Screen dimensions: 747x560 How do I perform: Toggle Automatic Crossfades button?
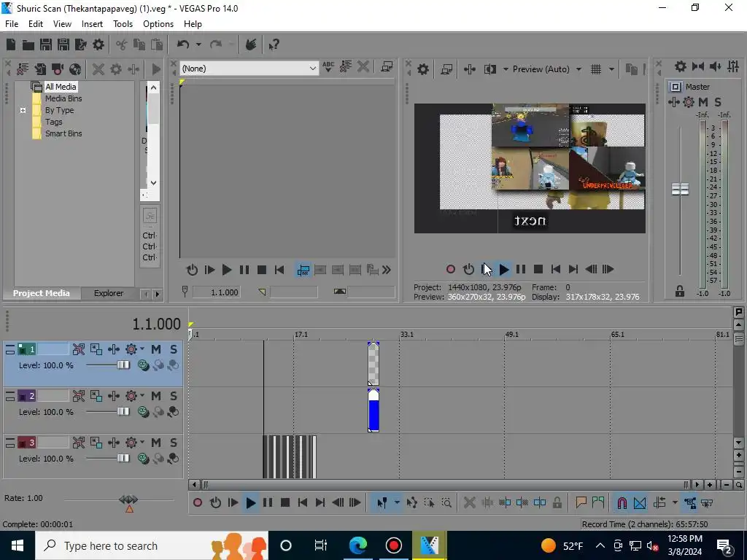(x=640, y=503)
